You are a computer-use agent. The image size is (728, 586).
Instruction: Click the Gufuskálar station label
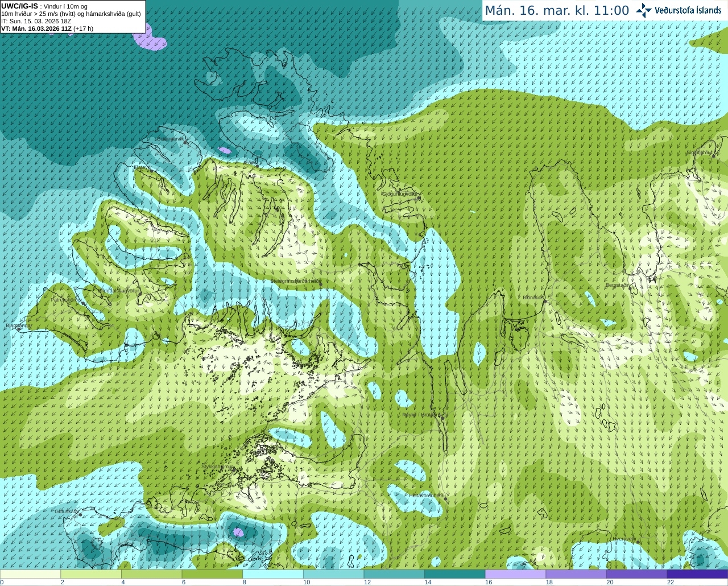(67, 511)
